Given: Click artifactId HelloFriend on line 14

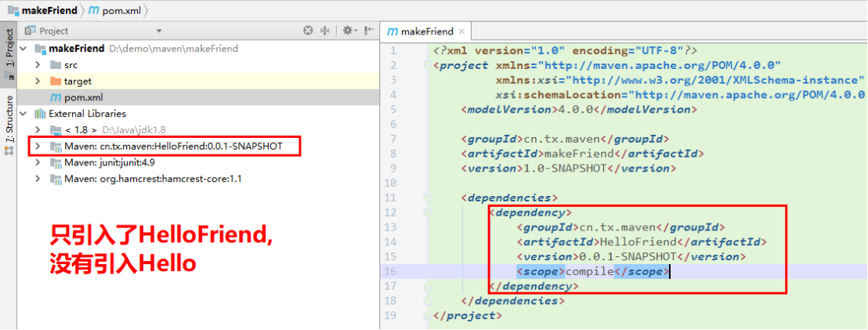Looking at the screenshot, I should tap(641, 242).
